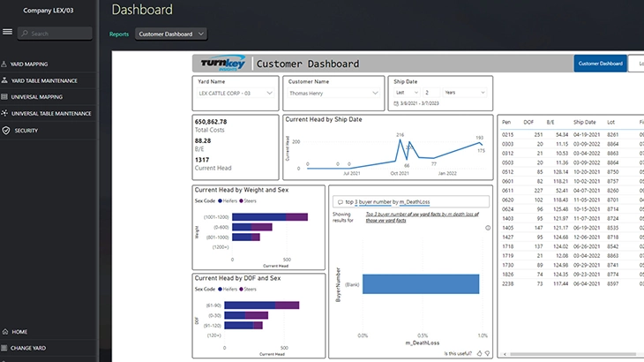Click the Change Yard icon
This screenshot has width=644, height=362.
point(4,348)
